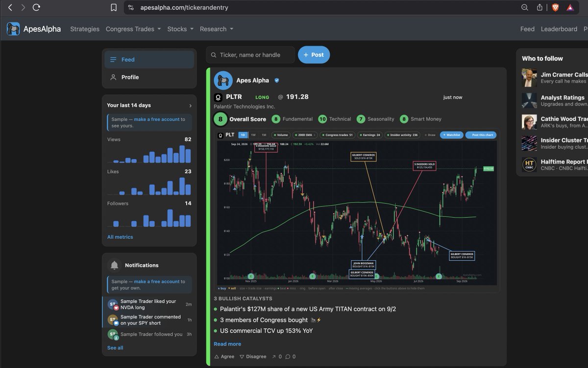Viewport: 588px width, 368px height.
Task: Select the 1D chart interval
Action: (243, 135)
